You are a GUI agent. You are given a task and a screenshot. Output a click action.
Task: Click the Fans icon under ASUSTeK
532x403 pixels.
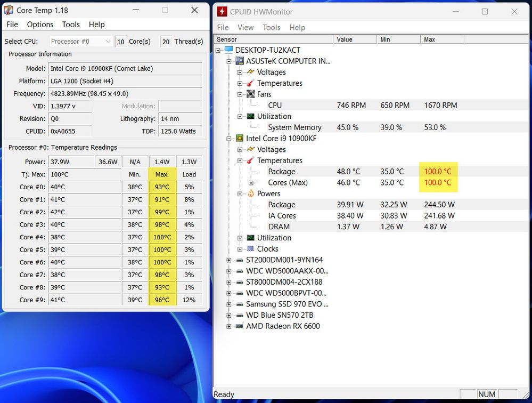coord(250,94)
